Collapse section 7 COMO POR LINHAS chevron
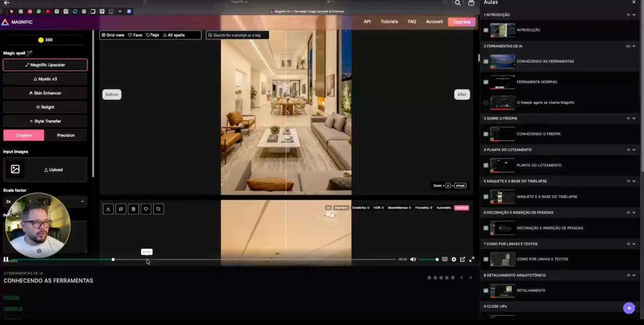 tap(634, 244)
